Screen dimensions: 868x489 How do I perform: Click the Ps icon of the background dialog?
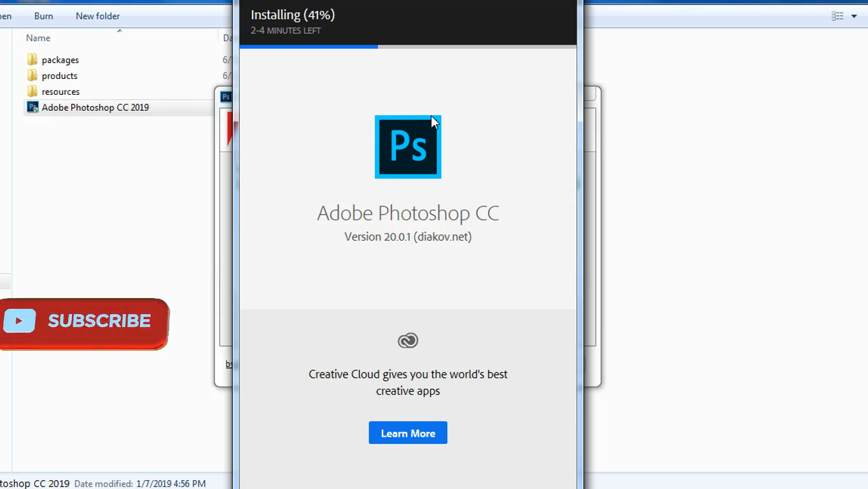pos(225,97)
